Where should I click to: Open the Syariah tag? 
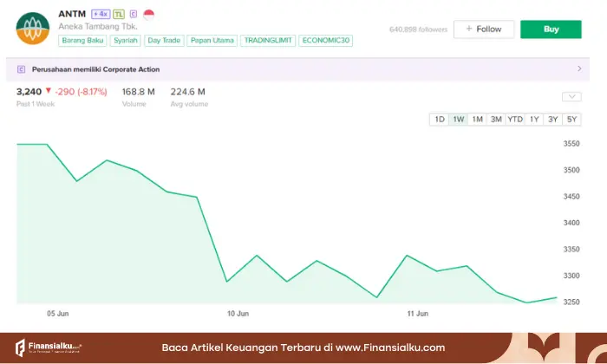(x=126, y=40)
